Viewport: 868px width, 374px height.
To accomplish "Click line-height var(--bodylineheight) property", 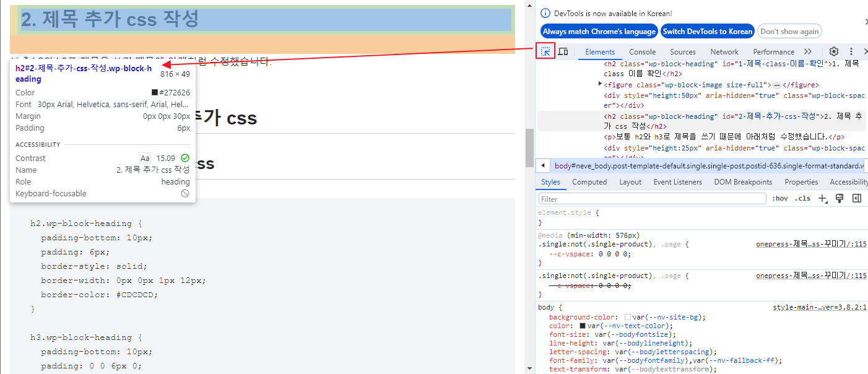I will pyautogui.click(x=621, y=343).
